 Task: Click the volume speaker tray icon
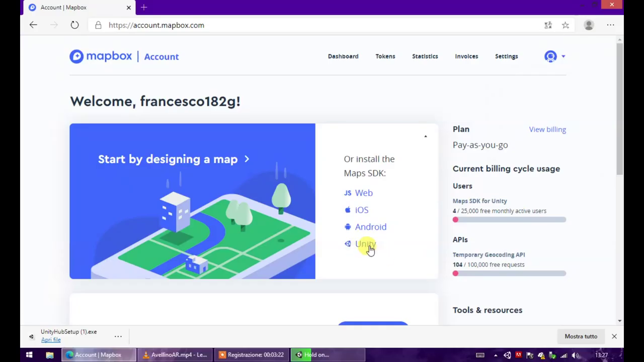pos(576,355)
